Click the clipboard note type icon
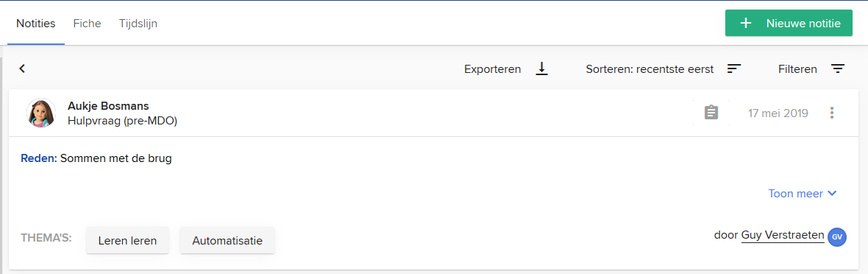The height and width of the screenshot is (274, 868). point(711,113)
